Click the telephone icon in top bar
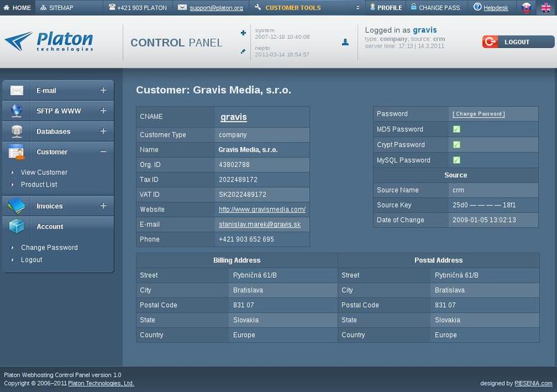 pyautogui.click(x=112, y=7)
